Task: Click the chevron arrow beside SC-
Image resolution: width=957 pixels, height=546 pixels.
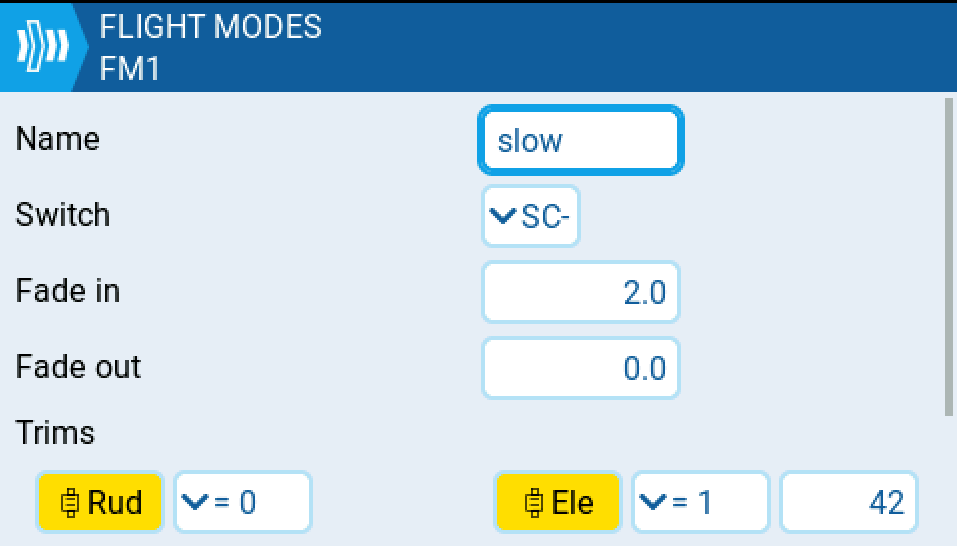Action: [x=501, y=215]
